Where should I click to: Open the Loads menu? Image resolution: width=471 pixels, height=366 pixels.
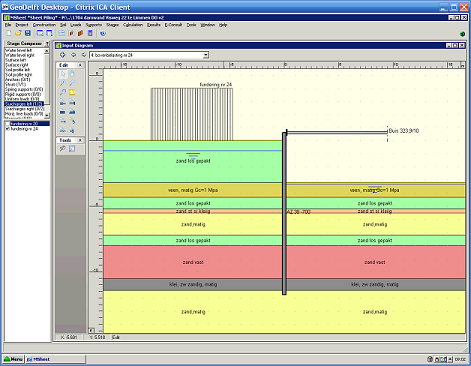point(76,25)
